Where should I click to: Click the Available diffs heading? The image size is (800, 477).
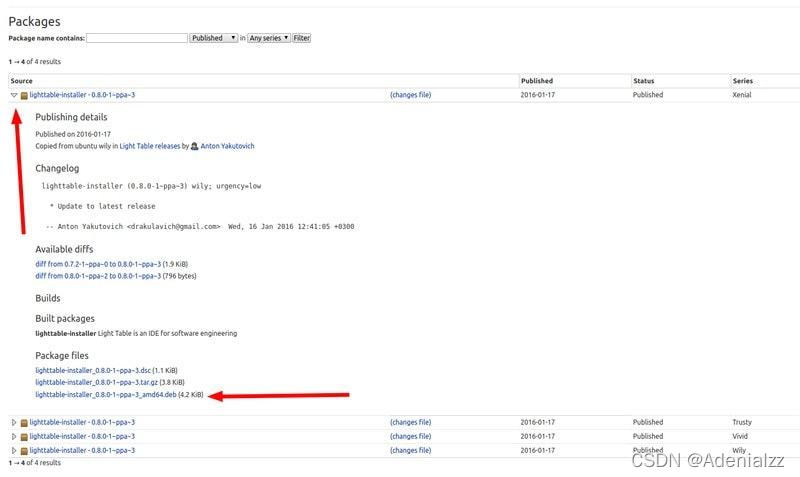tap(64, 249)
